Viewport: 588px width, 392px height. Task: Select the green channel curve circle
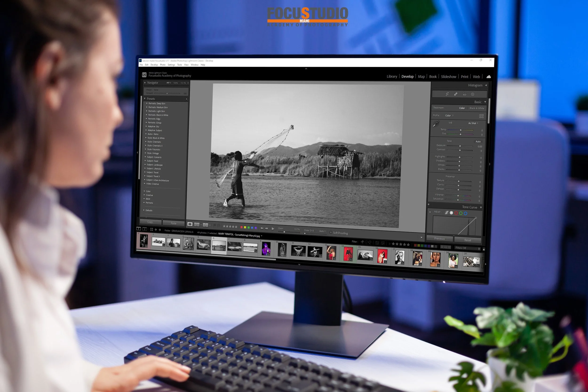click(x=461, y=213)
